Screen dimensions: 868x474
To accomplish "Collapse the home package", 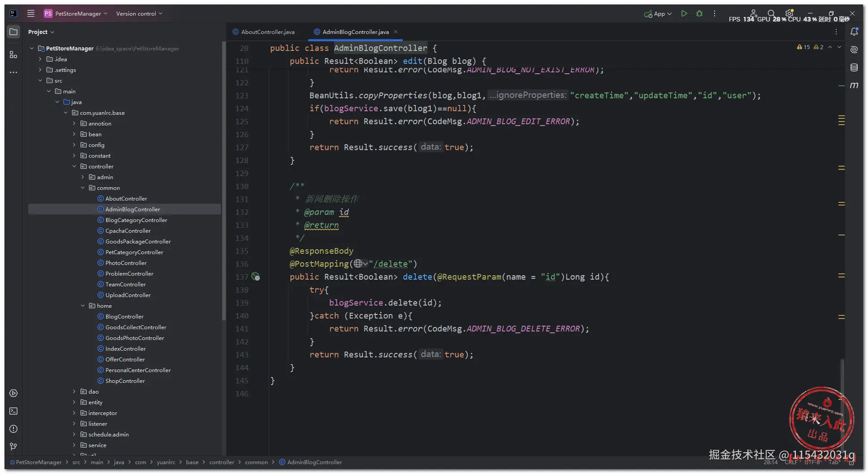I will tap(83, 306).
